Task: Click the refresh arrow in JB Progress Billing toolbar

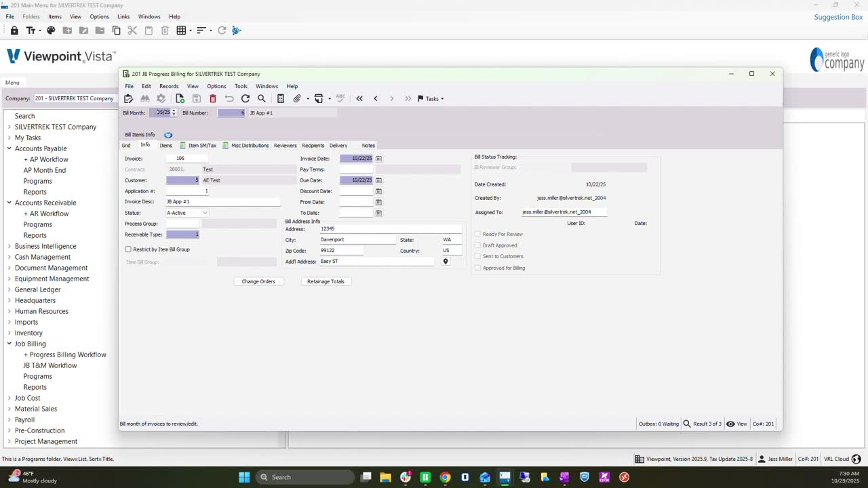Action: coord(245,99)
